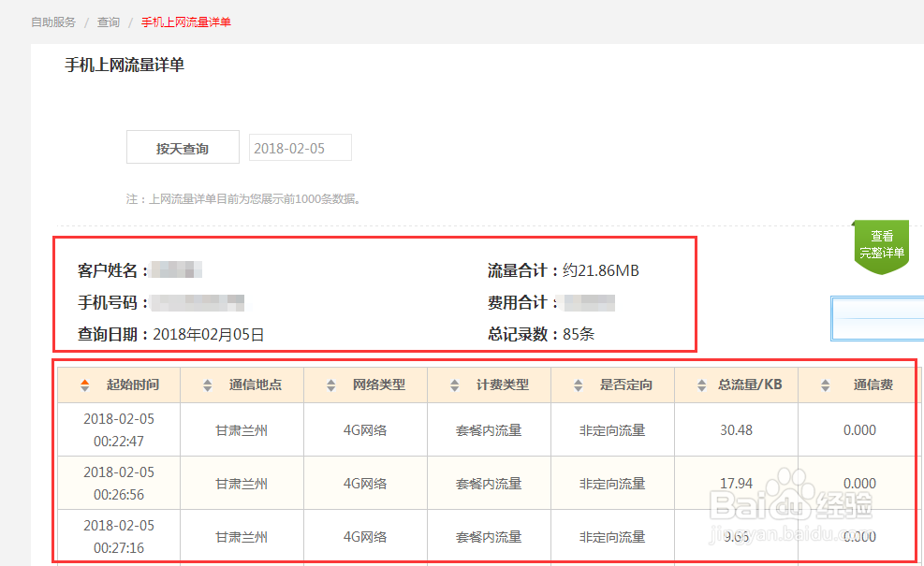Click the 手机上网流量详单 breadcrumb link

click(x=185, y=22)
